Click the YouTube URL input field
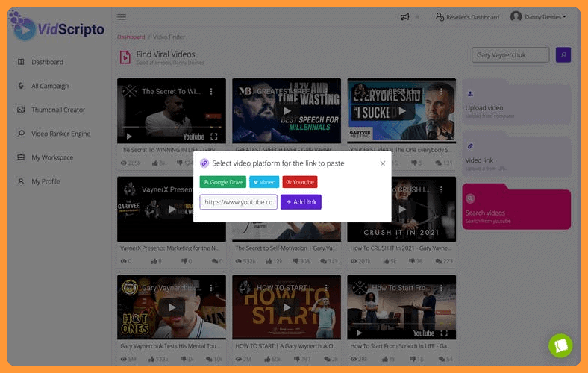This screenshot has width=588, height=373. (239, 202)
